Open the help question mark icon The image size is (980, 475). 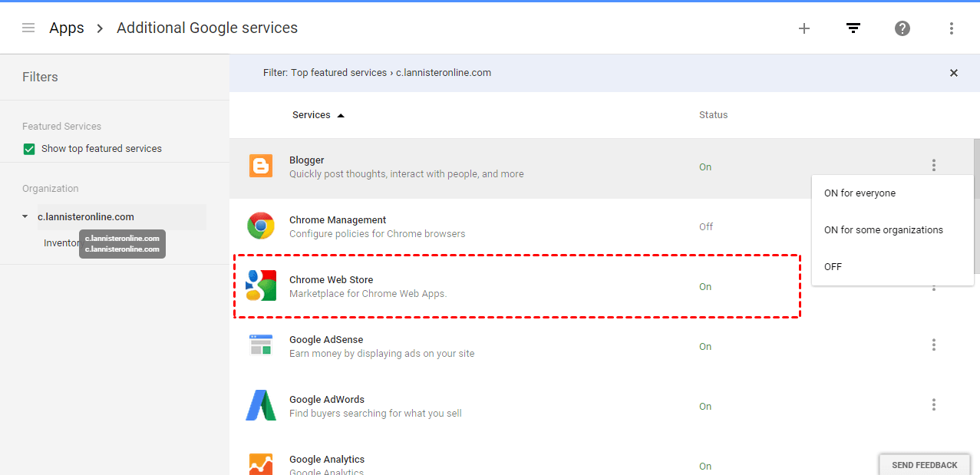902,28
